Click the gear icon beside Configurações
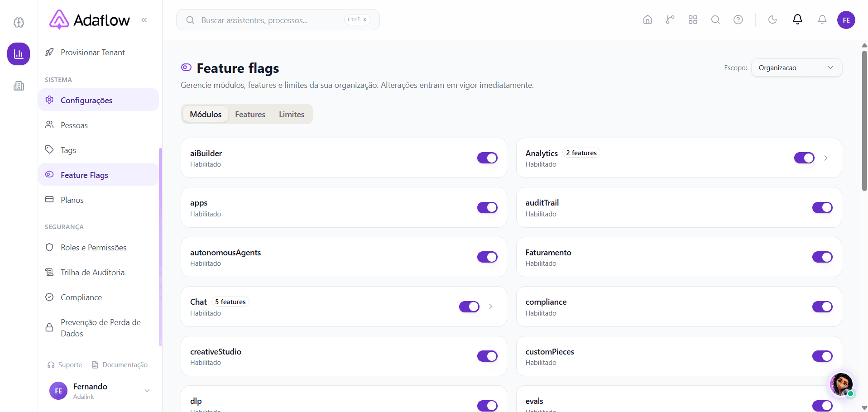The width and height of the screenshot is (868, 412). pyautogui.click(x=49, y=100)
